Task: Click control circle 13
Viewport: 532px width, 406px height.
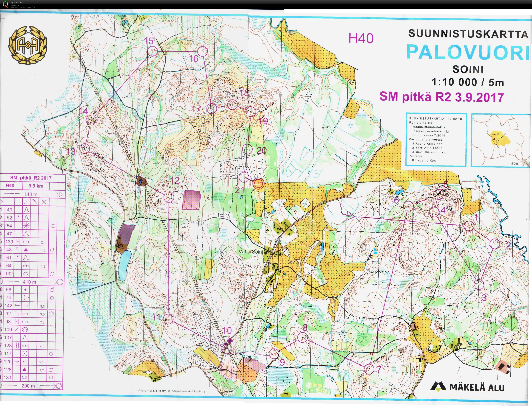Action: click(85, 148)
